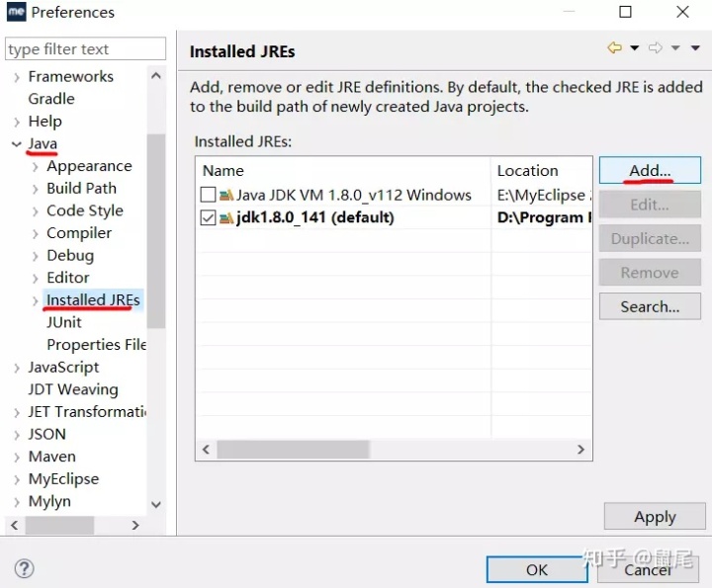The width and height of the screenshot is (712, 588).
Task: Click the forward navigation arrow icon
Action: [656, 47]
